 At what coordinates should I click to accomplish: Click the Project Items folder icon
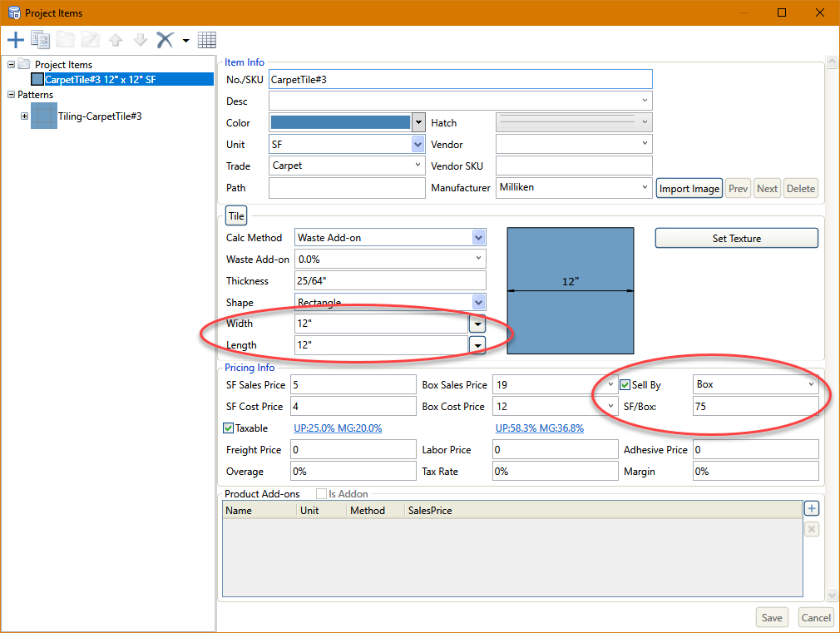click(x=24, y=64)
